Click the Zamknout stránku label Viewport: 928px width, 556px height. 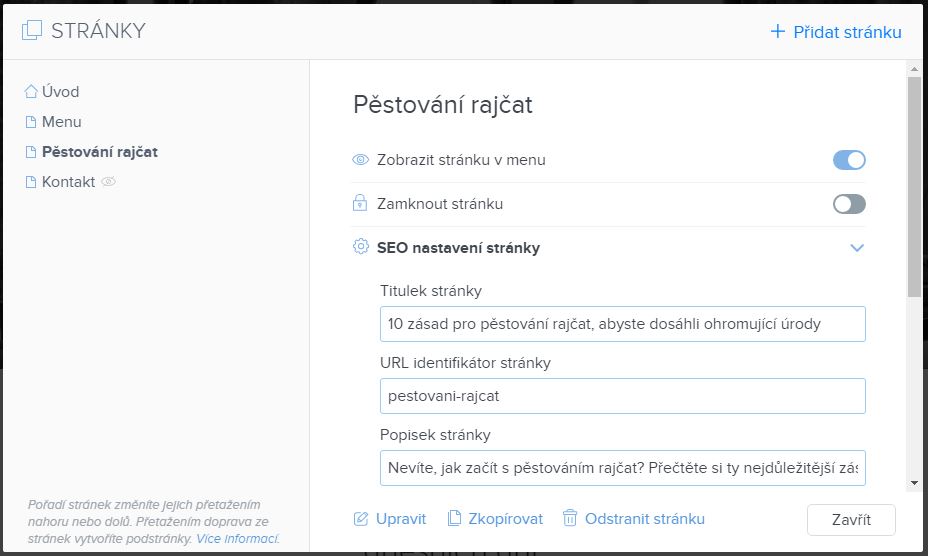pos(440,204)
